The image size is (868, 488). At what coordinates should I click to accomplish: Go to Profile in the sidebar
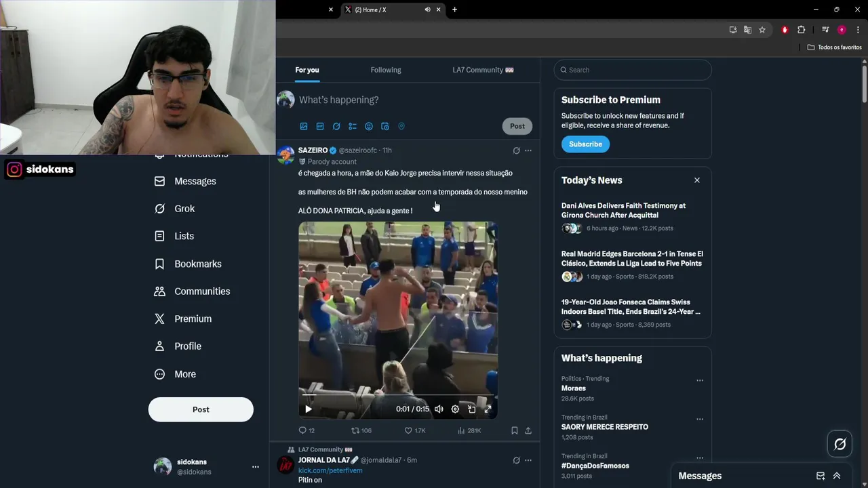pyautogui.click(x=178, y=346)
